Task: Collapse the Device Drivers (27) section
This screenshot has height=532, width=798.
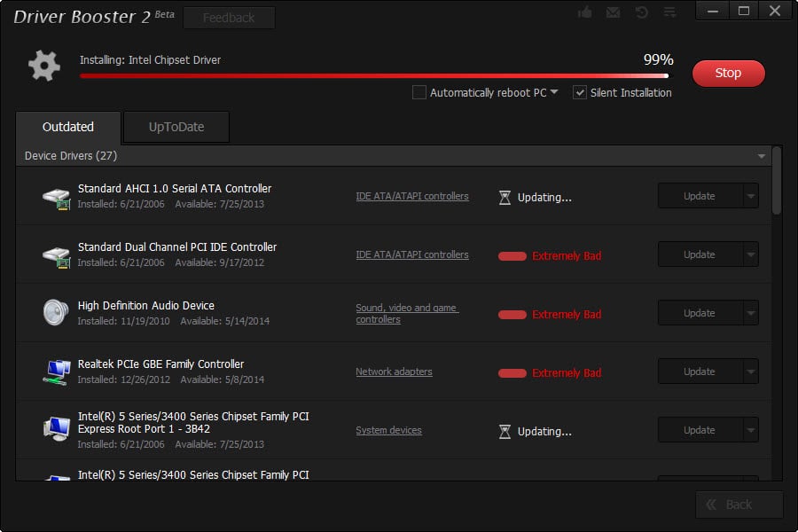Action: (x=761, y=156)
